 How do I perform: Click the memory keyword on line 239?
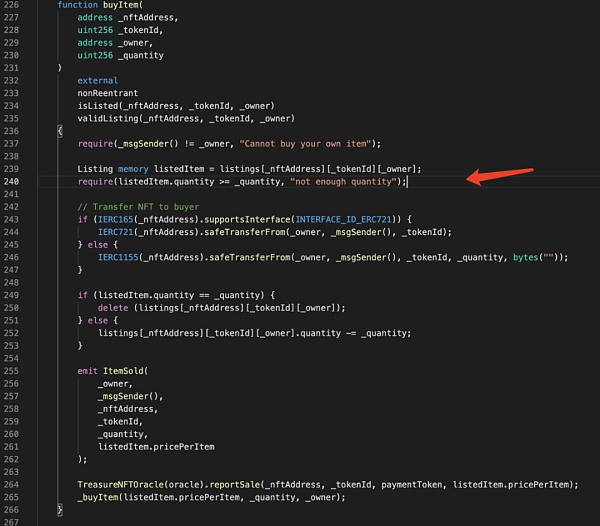coord(133,169)
